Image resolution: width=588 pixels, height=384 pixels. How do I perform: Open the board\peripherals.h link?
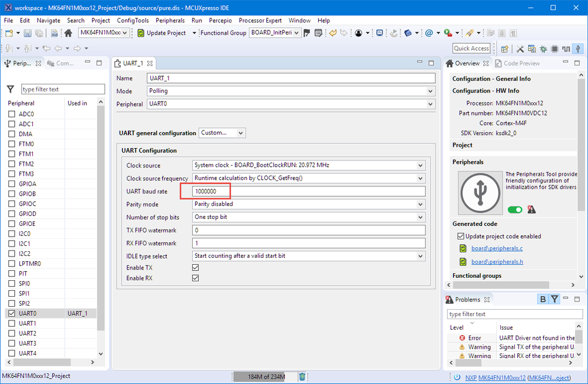coord(497,262)
